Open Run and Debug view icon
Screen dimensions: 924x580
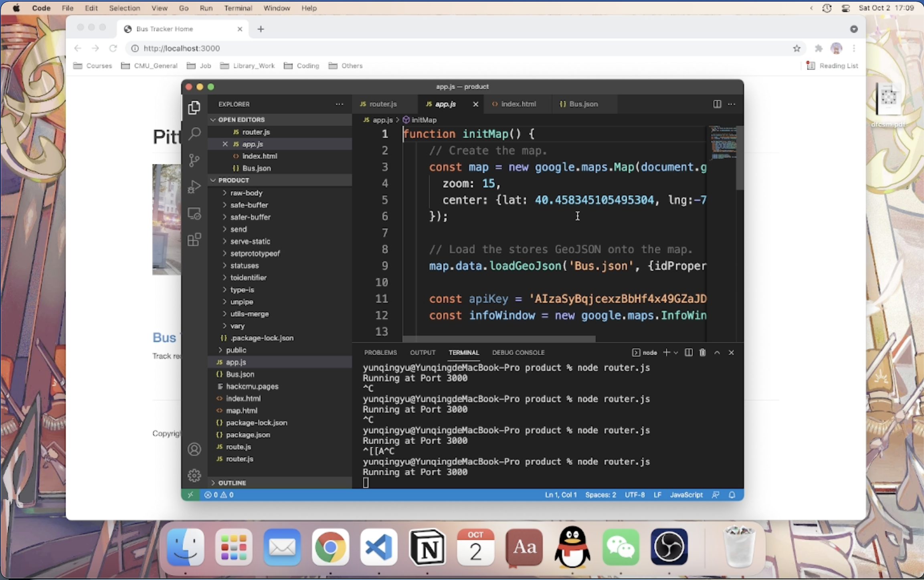tap(194, 187)
